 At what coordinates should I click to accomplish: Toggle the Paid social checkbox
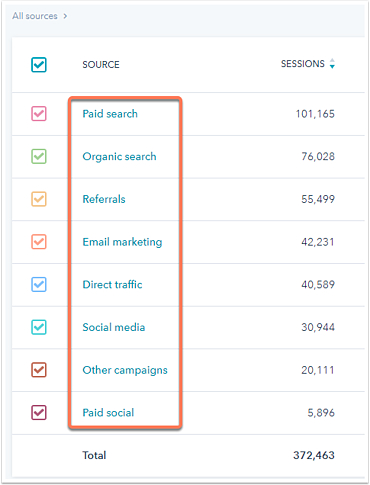coord(39,412)
